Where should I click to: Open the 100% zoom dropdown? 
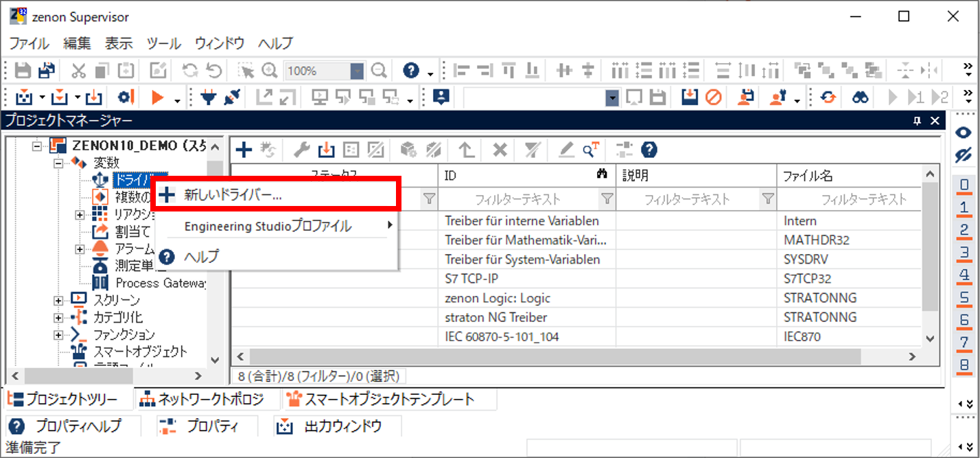pyautogui.click(x=357, y=71)
